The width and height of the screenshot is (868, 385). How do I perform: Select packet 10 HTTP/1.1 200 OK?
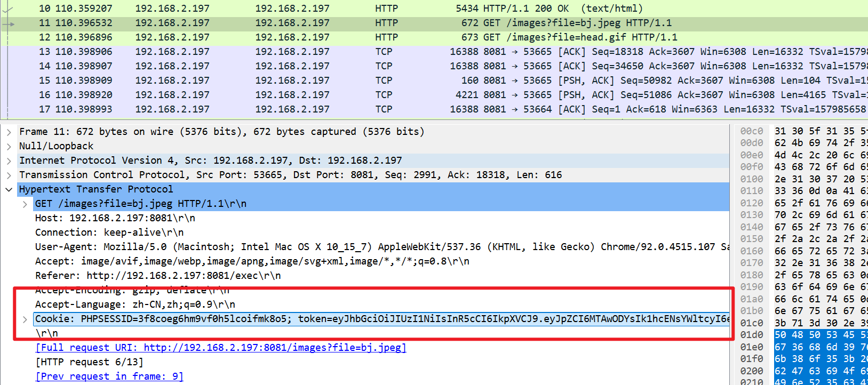pyautogui.click(x=434, y=9)
